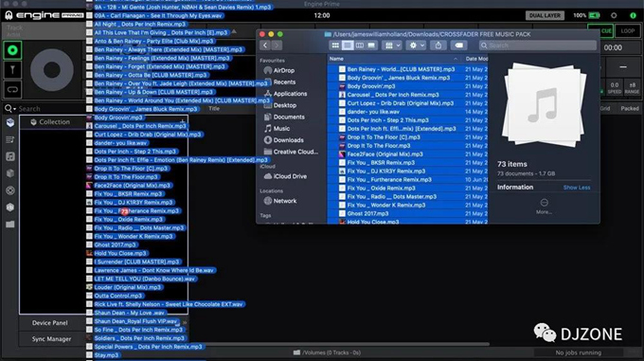Open Downloads in the Finder sidebar
Screen dimensions: 644x361
click(x=283, y=140)
